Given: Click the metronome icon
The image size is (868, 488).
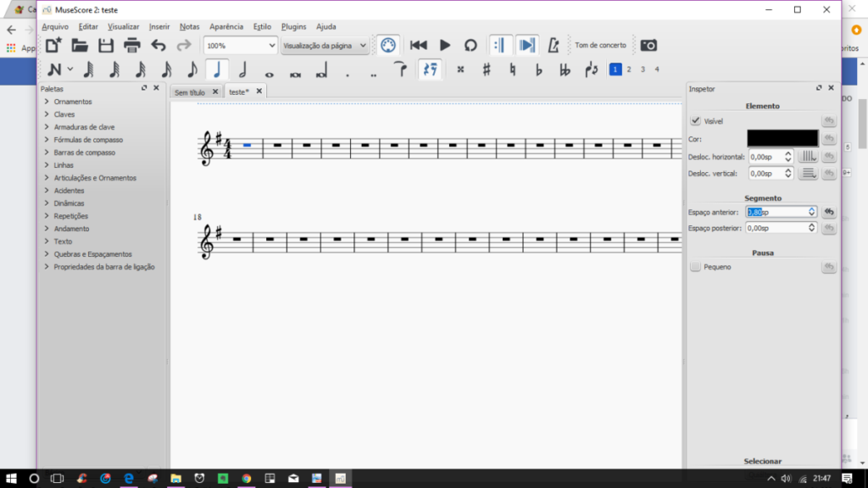Looking at the screenshot, I should click(553, 45).
